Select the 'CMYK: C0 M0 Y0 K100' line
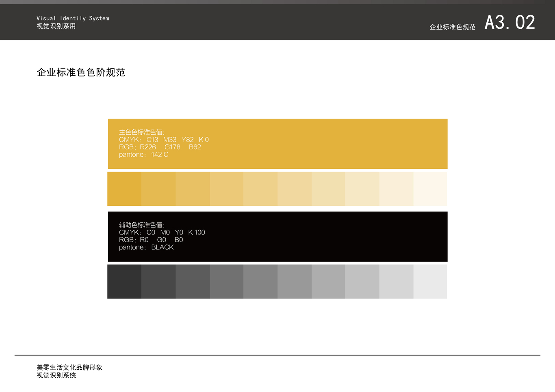The width and height of the screenshot is (555, 392). (x=162, y=232)
